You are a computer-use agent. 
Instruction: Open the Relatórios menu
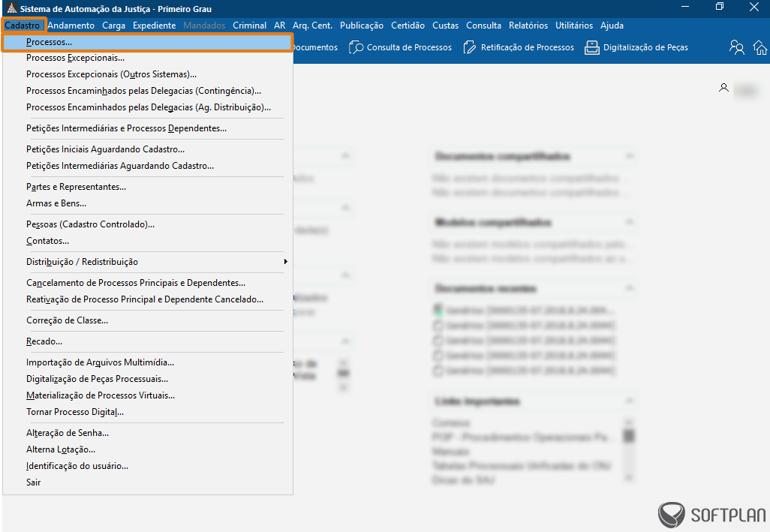(x=528, y=26)
